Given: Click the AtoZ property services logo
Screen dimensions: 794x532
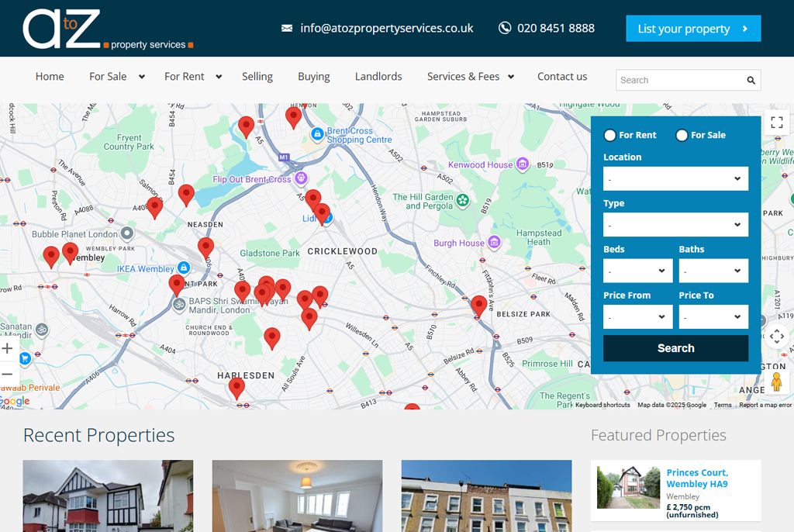Looking at the screenshot, I should click(108, 29).
